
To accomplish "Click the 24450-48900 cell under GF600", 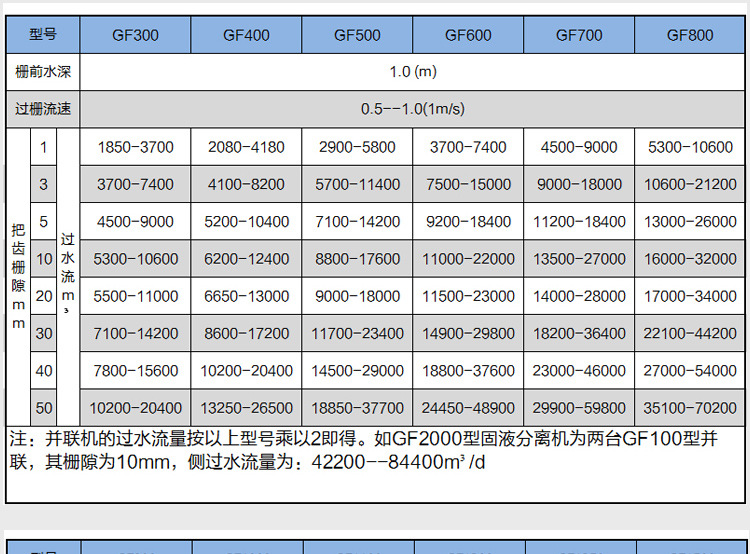I will (x=468, y=408).
